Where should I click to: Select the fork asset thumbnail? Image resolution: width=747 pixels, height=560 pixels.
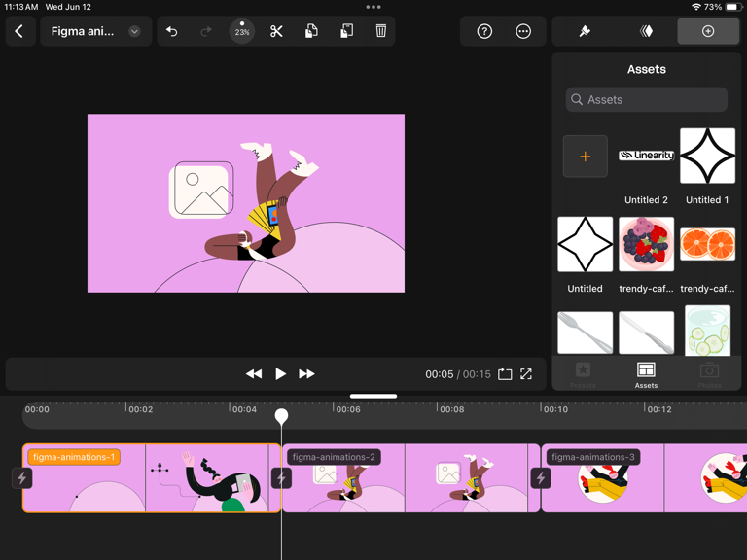tap(585, 332)
